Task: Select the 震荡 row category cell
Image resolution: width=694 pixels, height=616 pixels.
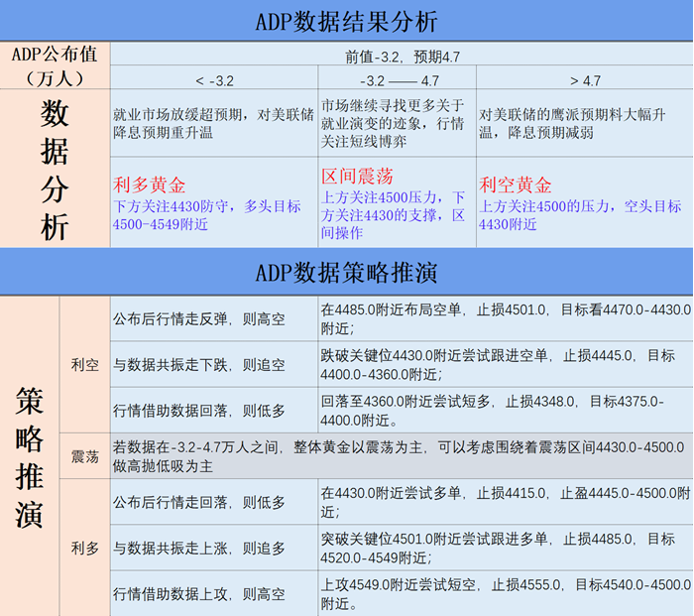Action: (x=85, y=457)
